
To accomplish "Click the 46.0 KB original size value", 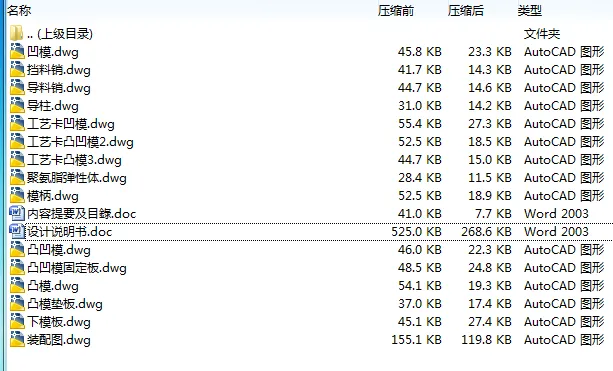I will (420, 249).
